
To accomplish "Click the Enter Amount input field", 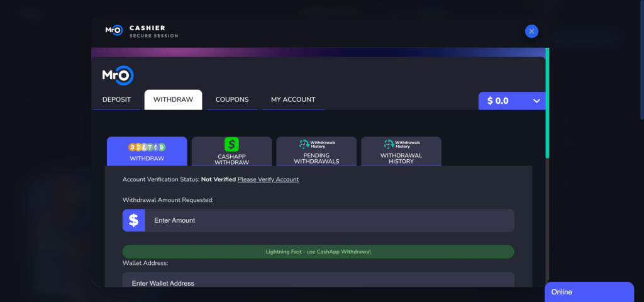I will (x=330, y=220).
